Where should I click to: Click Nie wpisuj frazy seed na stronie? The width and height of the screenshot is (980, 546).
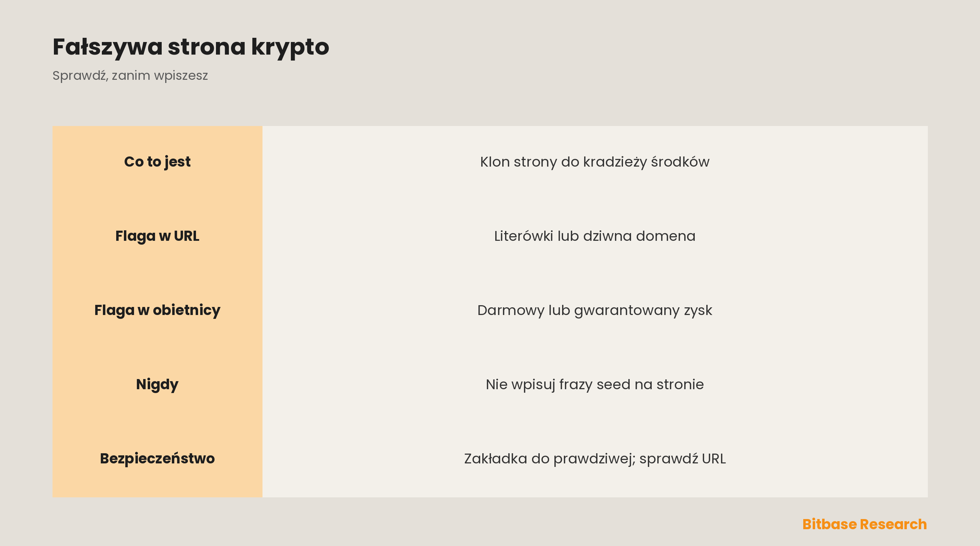[595, 385]
